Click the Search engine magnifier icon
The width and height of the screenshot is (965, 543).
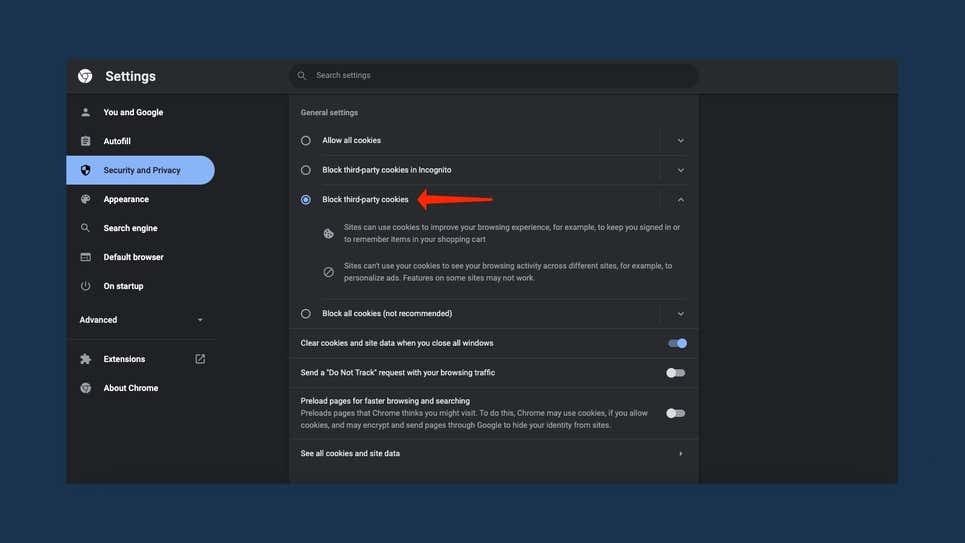pos(86,228)
